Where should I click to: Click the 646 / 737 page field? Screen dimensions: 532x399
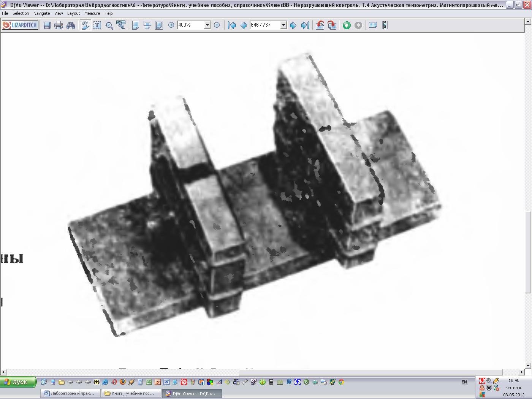(265, 25)
